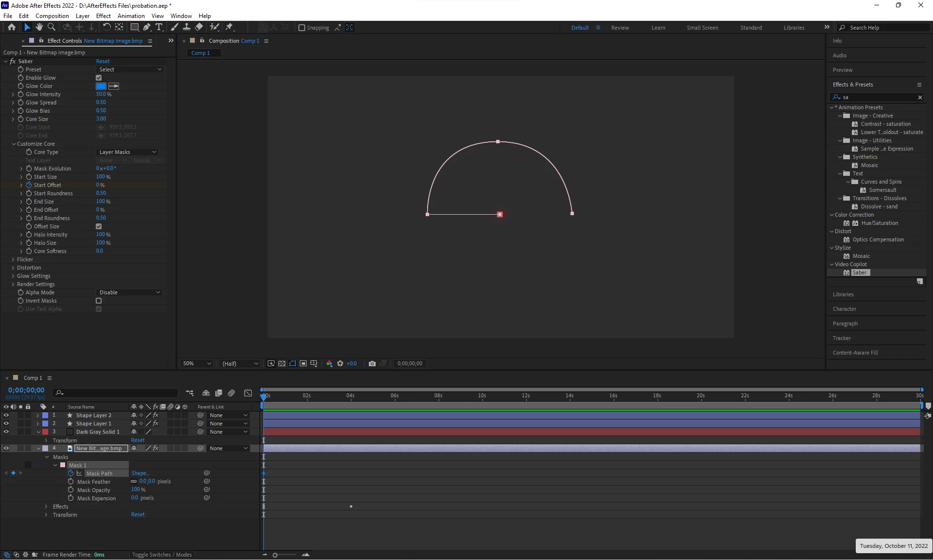Open the Alpha Mode dropdown
This screenshot has height=560, width=933.
click(129, 292)
